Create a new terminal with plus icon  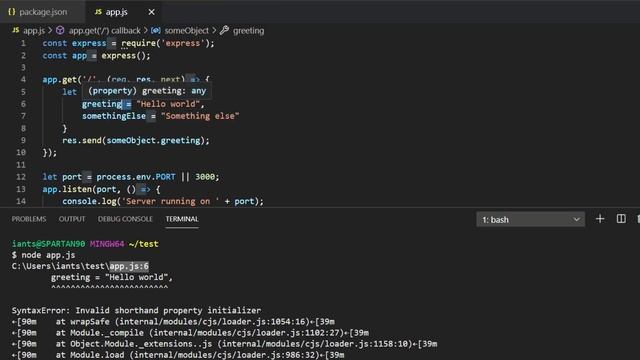click(x=600, y=219)
